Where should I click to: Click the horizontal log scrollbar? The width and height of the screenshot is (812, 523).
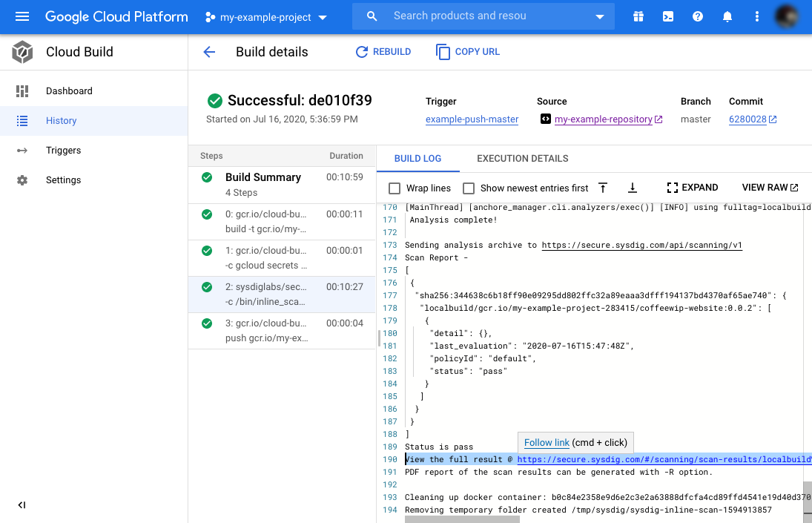coord(462,519)
